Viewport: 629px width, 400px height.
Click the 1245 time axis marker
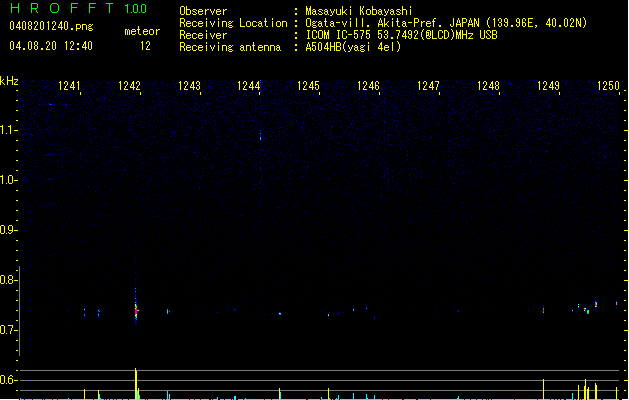[308, 86]
